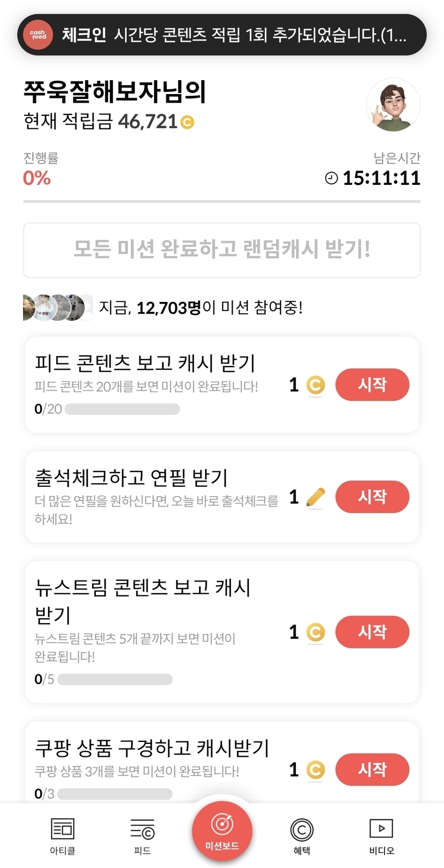Tap the cash feed logo in notification
This screenshot has width=444, height=868.
(38, 35)
